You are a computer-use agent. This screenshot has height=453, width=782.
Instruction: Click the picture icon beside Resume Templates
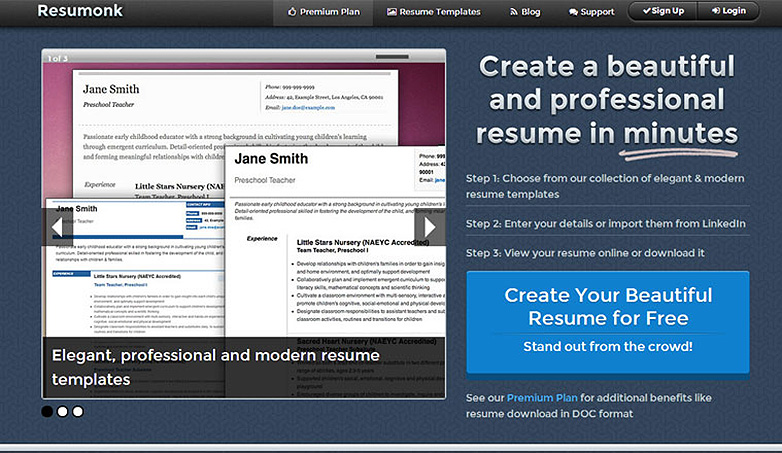391,11
